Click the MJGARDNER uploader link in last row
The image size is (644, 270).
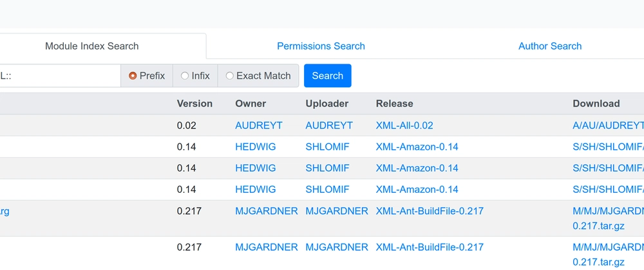click(337, 247)
